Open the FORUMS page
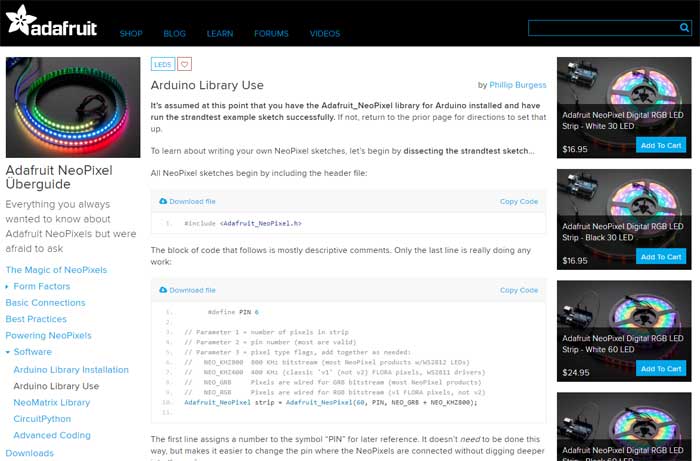 pos(271,34)
